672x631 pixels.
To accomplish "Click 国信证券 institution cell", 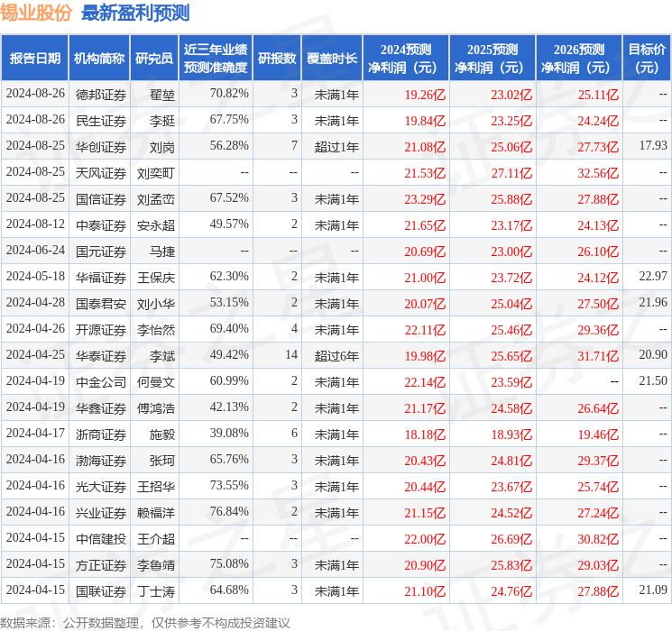I will (x=101, y=199).
